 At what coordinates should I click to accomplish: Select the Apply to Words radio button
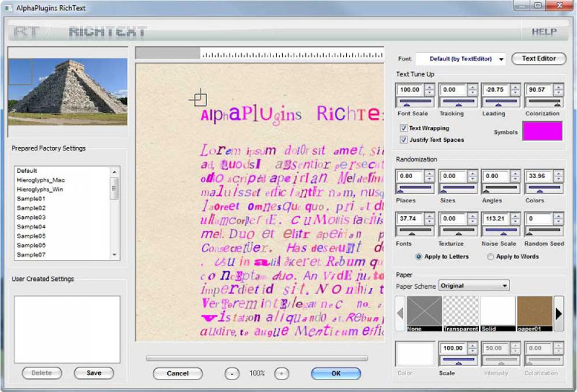(x=490, y=257)
